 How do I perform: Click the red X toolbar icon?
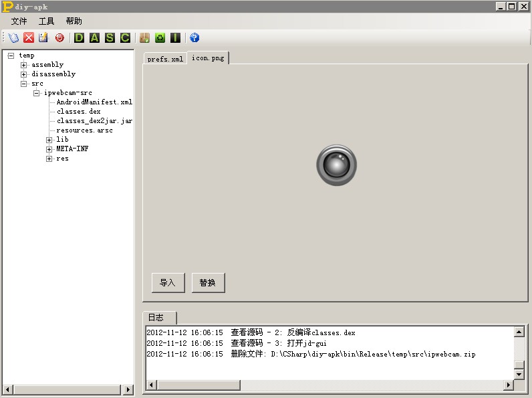pyautogui.click(x=29, y=38)
